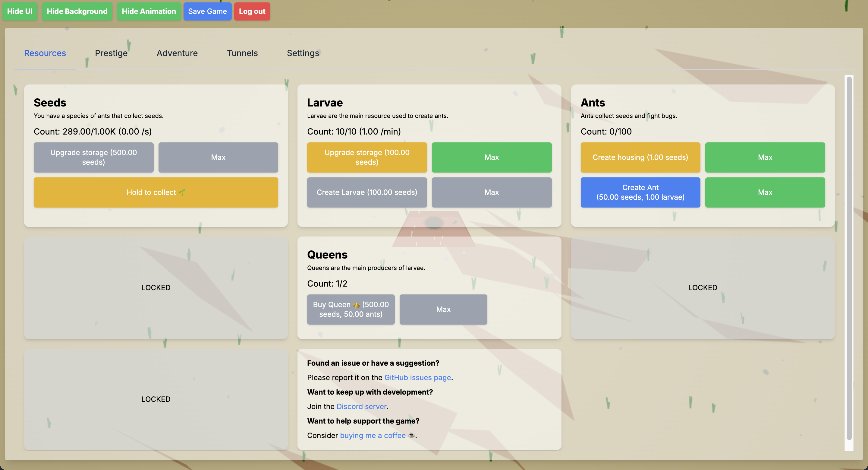868x470 pixels.
Task: Click LOCKED card left of the Queens card
Action: pos(156,288)
